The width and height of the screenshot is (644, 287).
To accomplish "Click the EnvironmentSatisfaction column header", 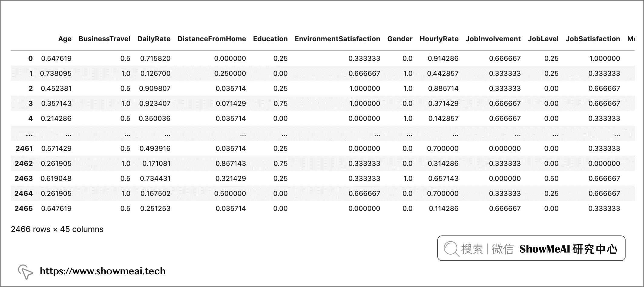I will tap(337, 39).
